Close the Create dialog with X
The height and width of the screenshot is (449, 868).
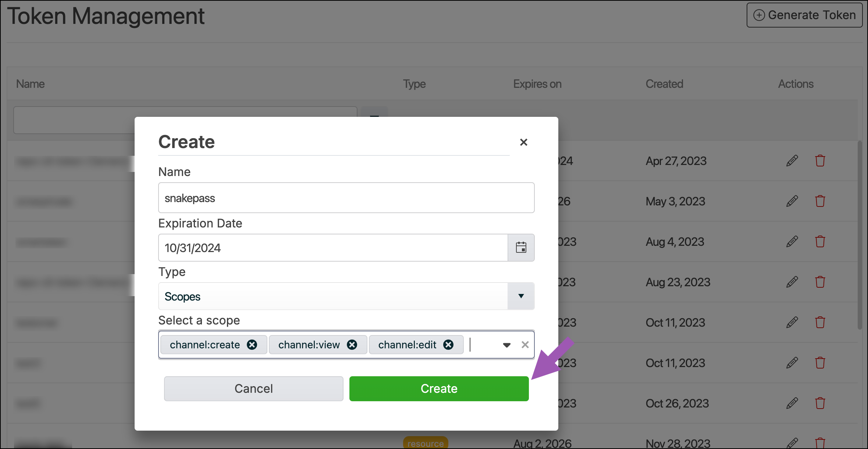pos(523,142)
